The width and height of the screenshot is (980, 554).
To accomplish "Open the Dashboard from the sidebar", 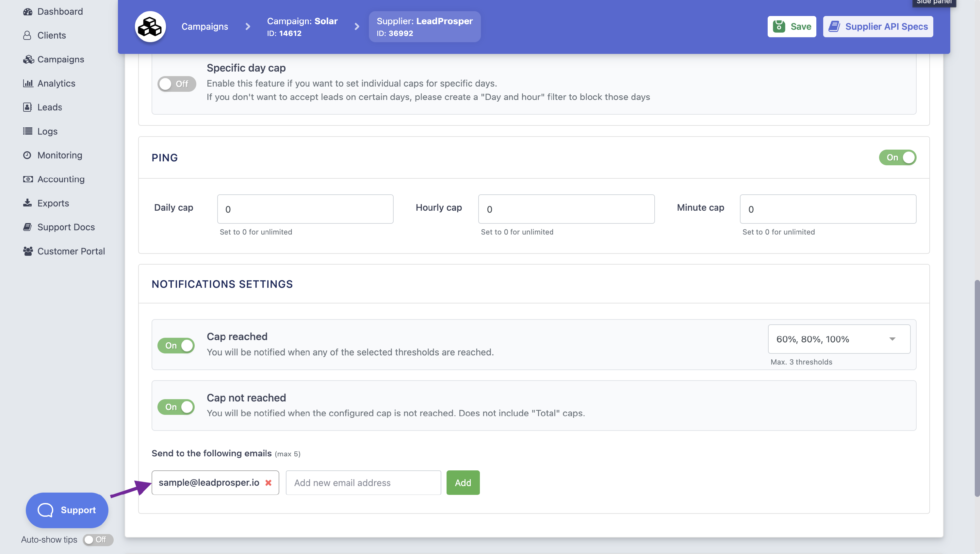I will click(60, 11).
